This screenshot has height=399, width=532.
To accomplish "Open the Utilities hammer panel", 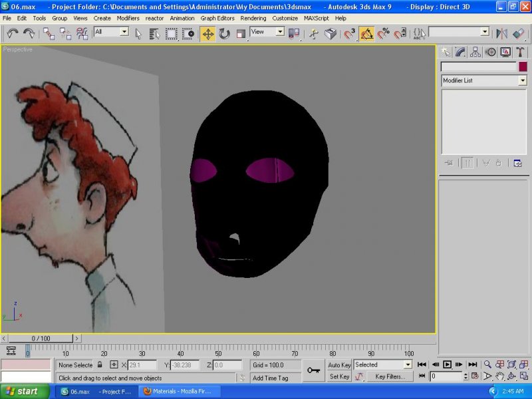I will pos(520,52).
